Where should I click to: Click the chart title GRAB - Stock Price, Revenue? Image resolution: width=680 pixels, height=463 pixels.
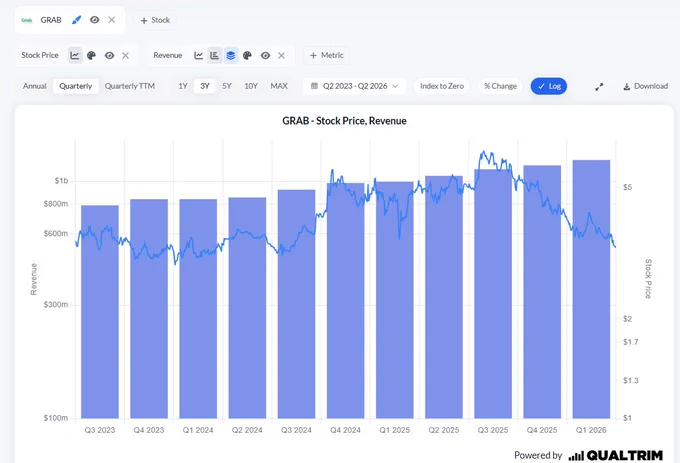(344, 121)
